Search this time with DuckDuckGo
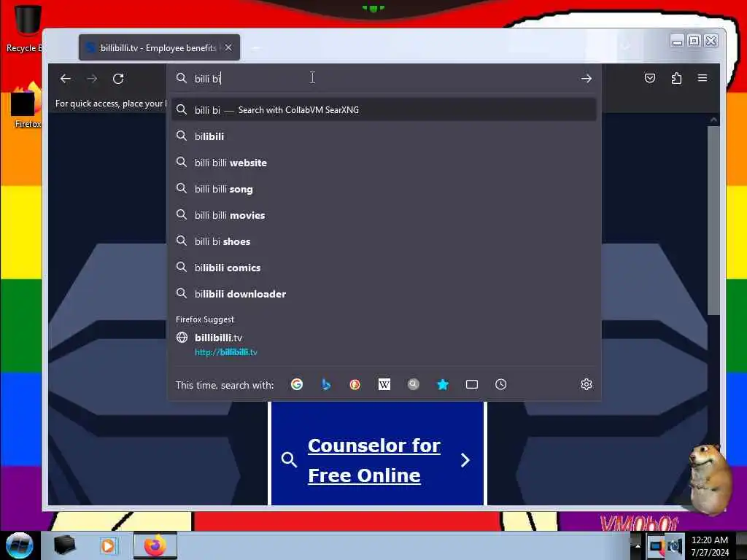 coord(355,384)
